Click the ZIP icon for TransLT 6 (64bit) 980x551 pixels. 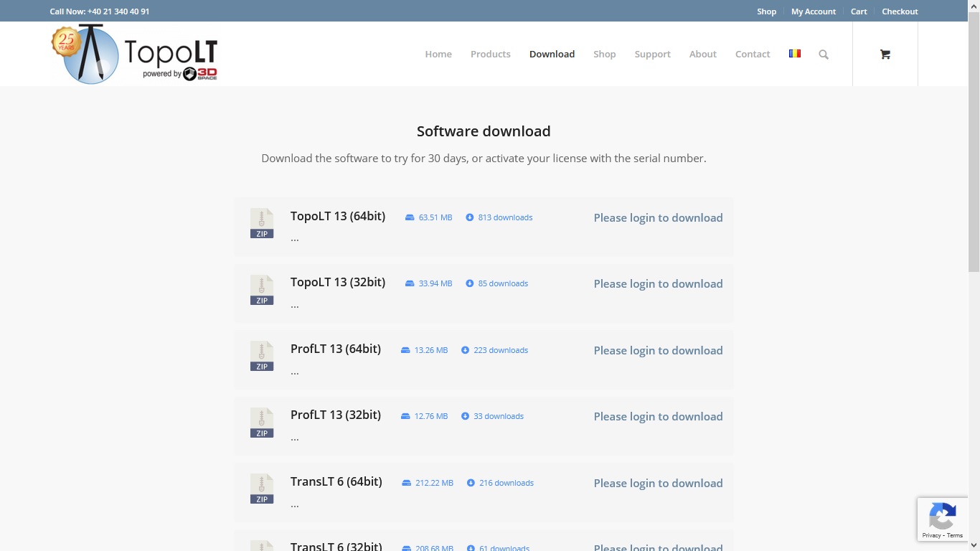pyautogui.click(x=262, y=489)
